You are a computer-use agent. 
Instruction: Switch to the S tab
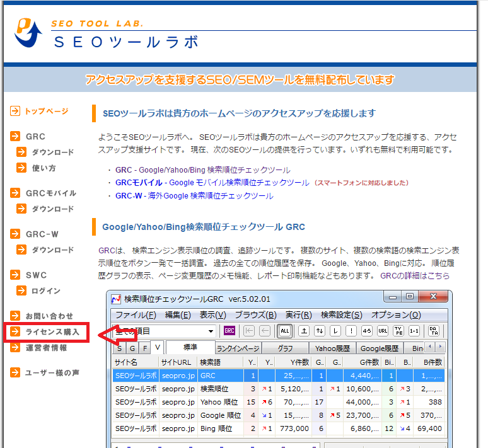click(120, 348)
